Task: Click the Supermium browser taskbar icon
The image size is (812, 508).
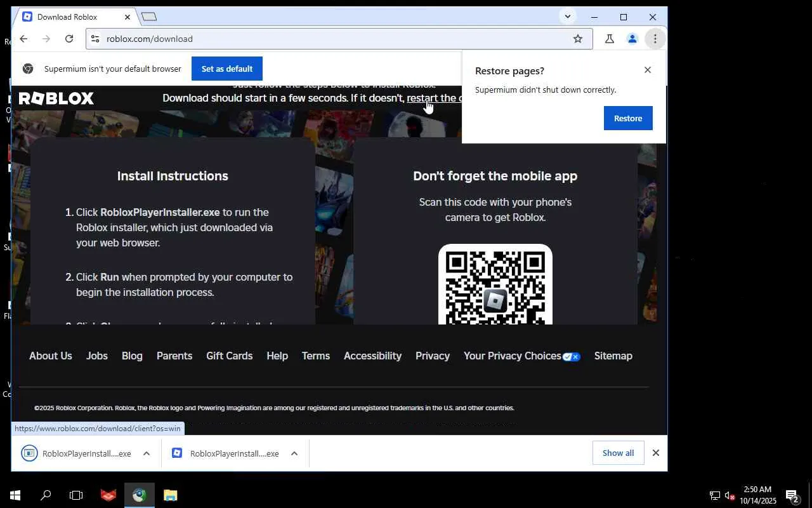Action: [140, 495]
